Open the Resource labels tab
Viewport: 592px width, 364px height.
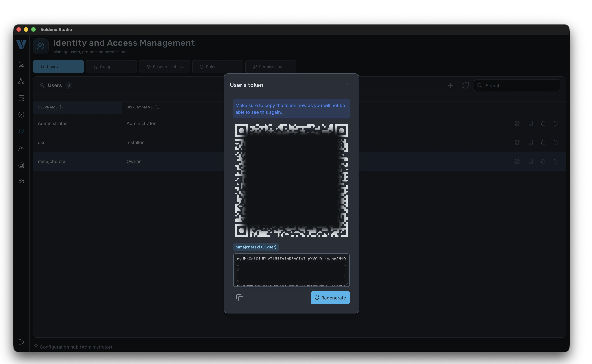165,67
